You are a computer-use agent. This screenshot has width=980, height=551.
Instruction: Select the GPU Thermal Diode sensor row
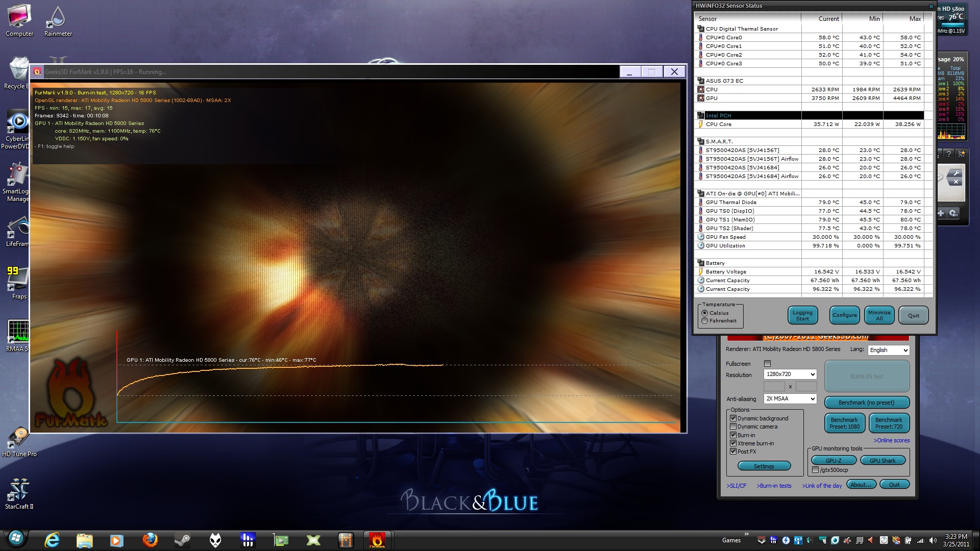click(811, 202)
